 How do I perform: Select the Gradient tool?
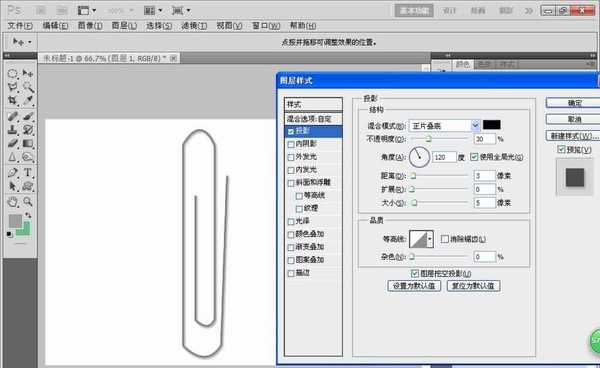pos(28,143)
